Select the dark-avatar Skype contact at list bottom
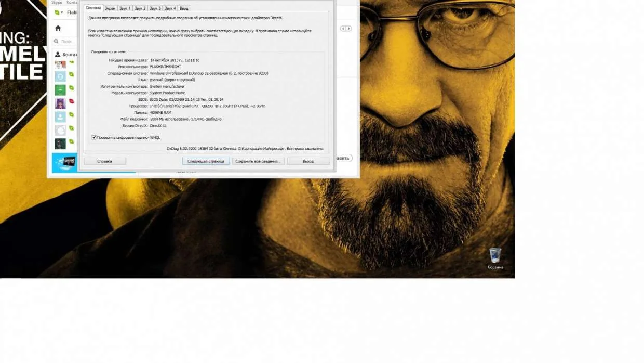 pyautogui.click(x=60, y=144)
